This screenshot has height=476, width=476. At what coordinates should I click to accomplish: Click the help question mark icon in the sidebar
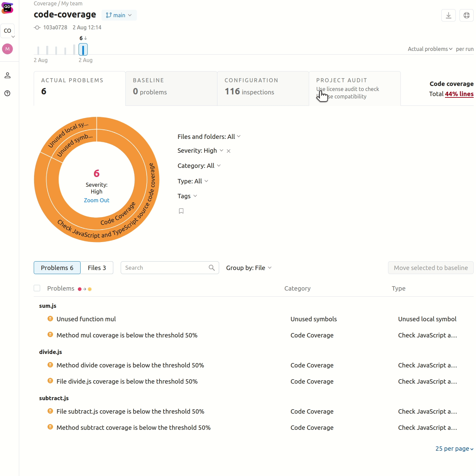(7, 93)
